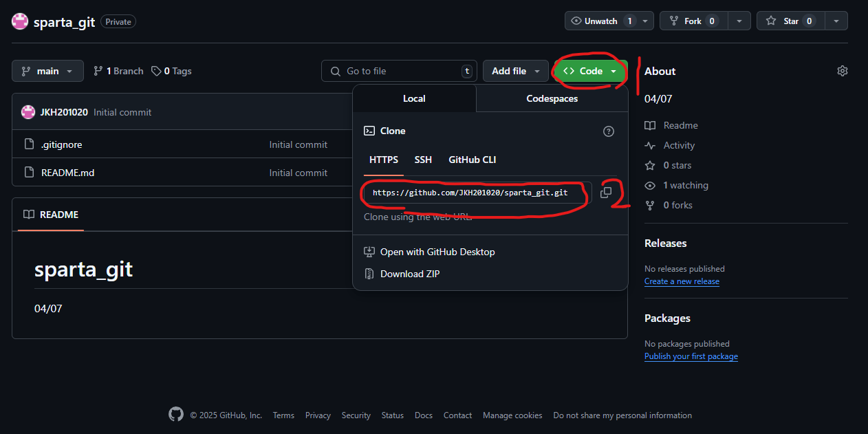Click the Activity pulse icon in About
868x434 pixels.
pyautogui.click(x=650, y=145)
